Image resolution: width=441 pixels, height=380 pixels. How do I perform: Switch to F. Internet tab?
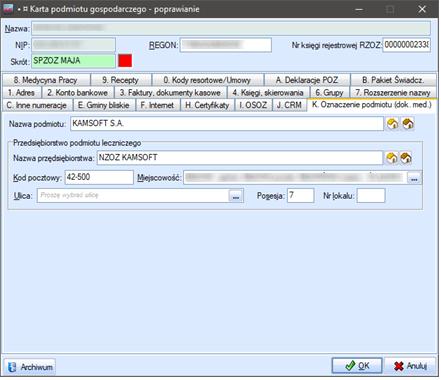point(157,105)
